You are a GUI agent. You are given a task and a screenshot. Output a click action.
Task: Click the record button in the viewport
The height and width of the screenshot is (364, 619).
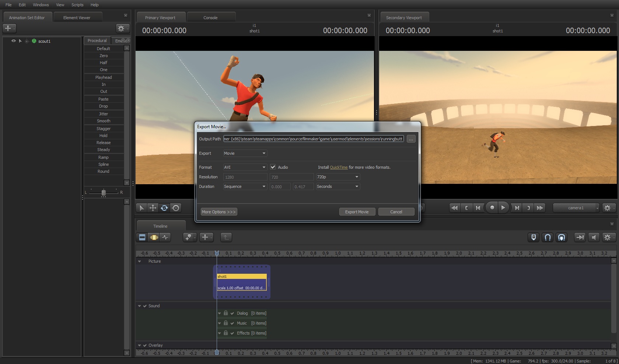(x=492, y=208)
